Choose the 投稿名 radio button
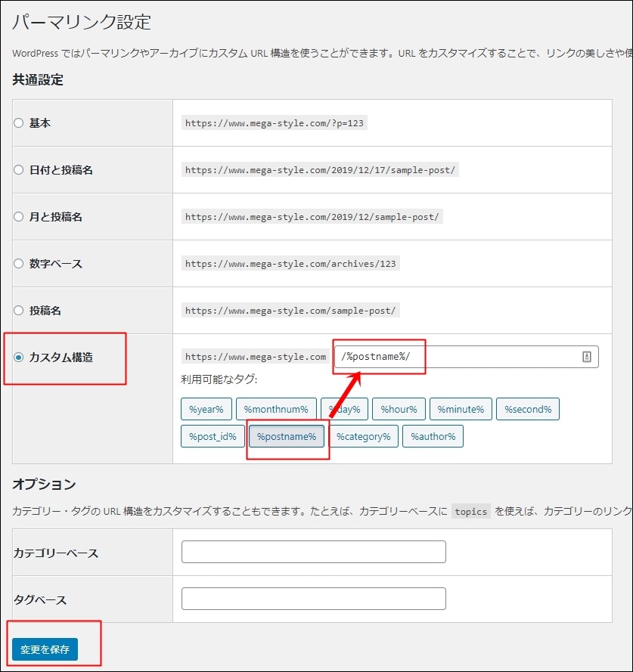 click(x=19, y=311)
